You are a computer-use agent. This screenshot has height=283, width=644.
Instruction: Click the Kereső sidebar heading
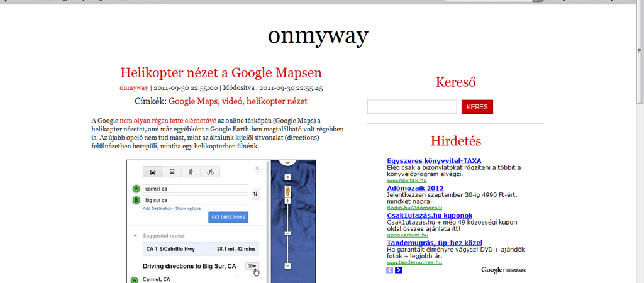click(x=455, y=82)
